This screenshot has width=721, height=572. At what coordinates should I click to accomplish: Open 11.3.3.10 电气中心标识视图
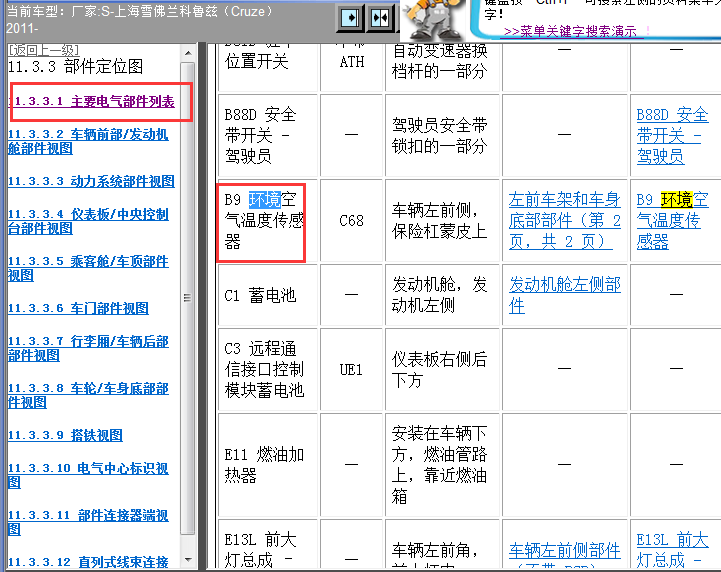88,475
